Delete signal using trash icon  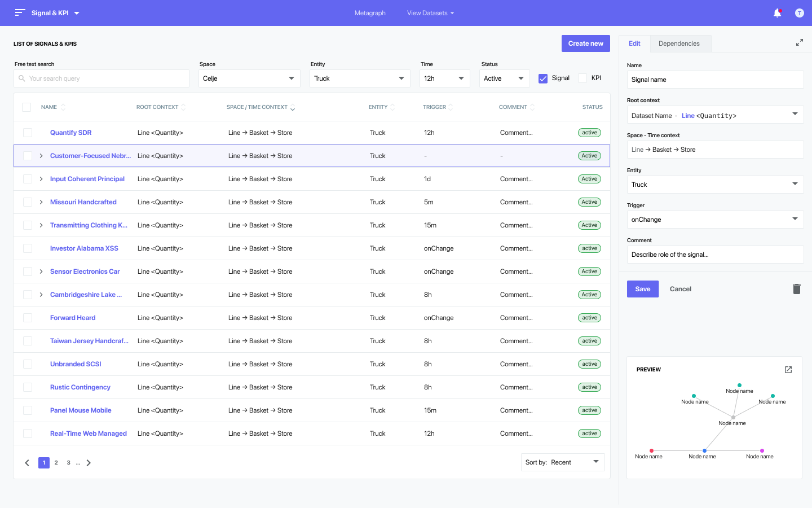tap(796, 289)
